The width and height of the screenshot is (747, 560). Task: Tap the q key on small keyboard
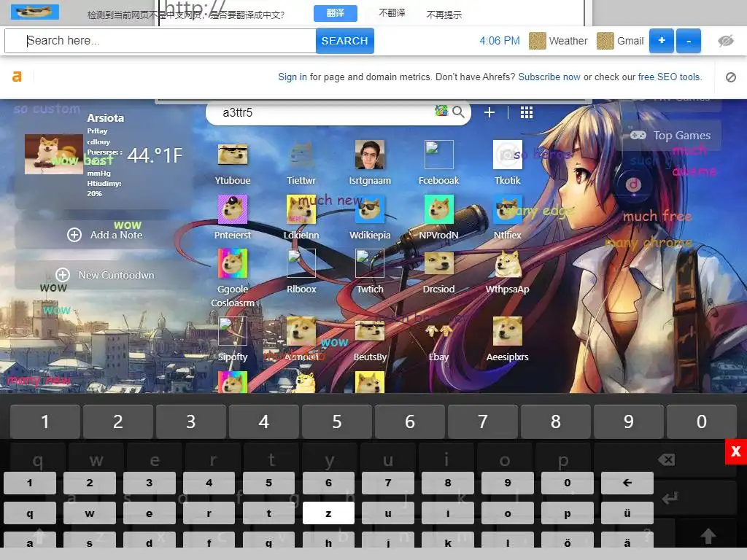pos(29,513)
